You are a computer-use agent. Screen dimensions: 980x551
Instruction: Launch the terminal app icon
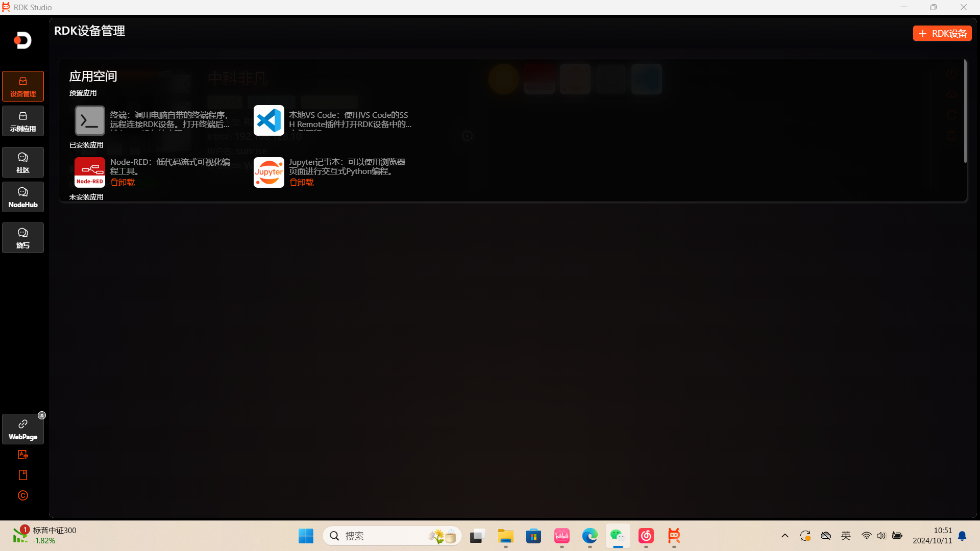coord(90,120)
